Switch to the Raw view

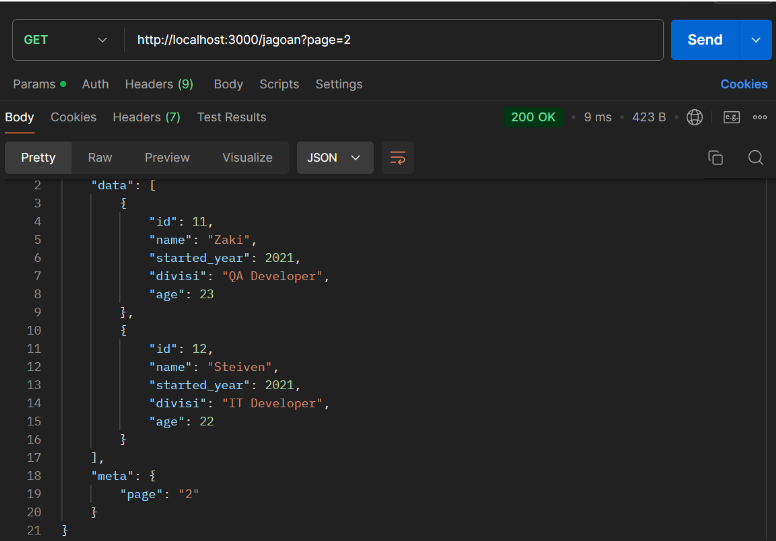click(100, 158)
